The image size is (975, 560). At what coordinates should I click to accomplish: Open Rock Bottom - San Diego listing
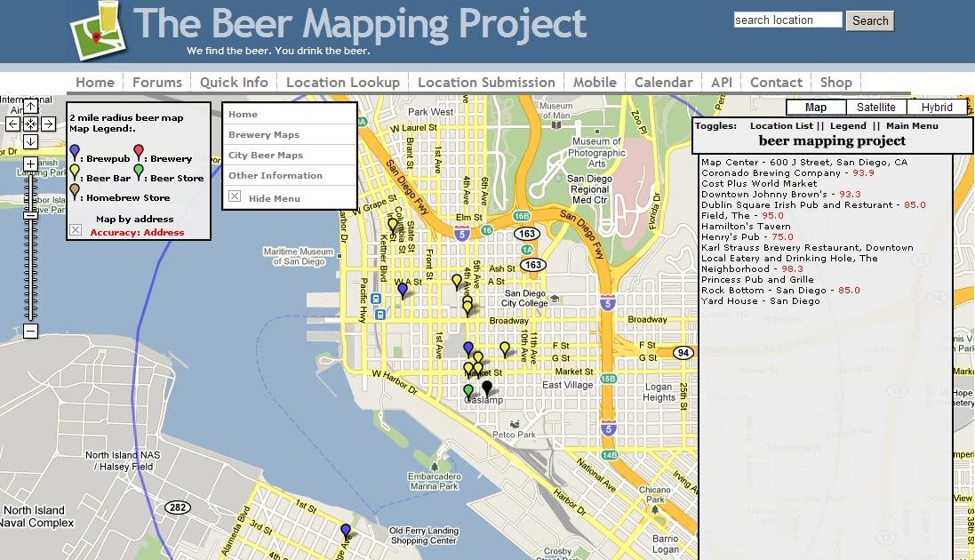tap(781, 290)
